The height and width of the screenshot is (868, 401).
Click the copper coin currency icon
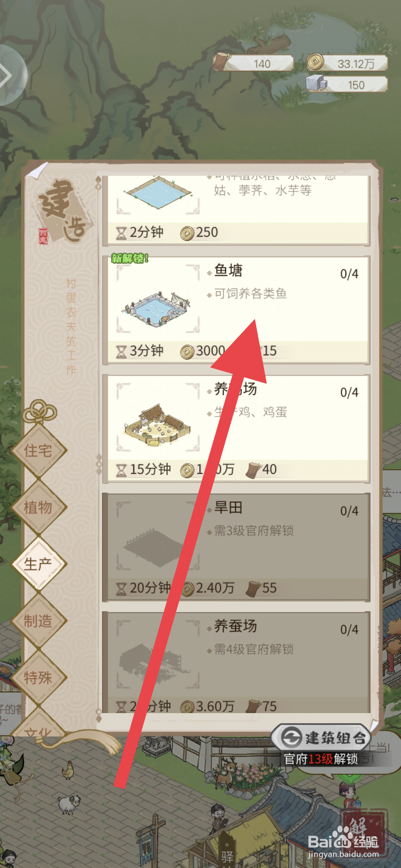click(x=316, y=62)
